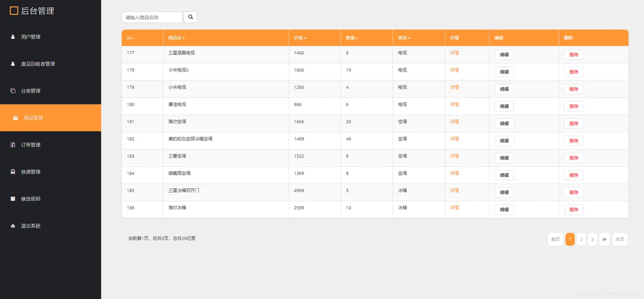The width and height of the screenshot is (644, 299).
Task: Click 编辑 button for 三星液晶电视
Action: [504, 55]
